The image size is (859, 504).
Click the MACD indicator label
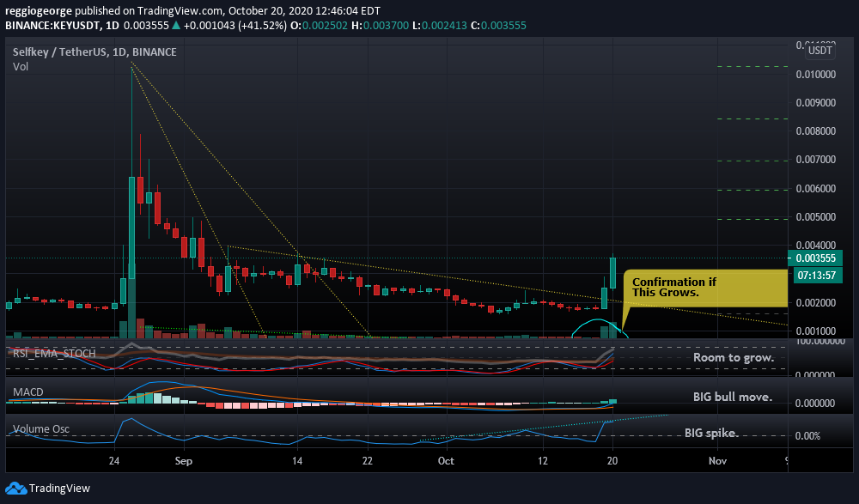28,392
